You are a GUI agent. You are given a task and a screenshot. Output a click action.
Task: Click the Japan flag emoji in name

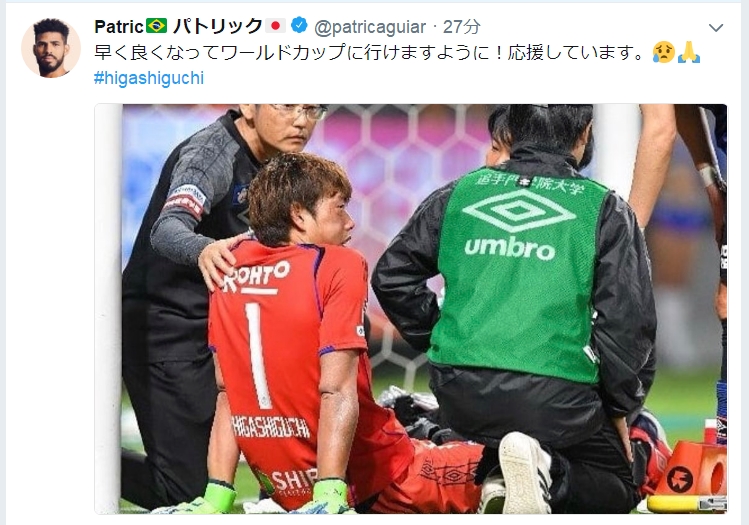tap(276, 26)
